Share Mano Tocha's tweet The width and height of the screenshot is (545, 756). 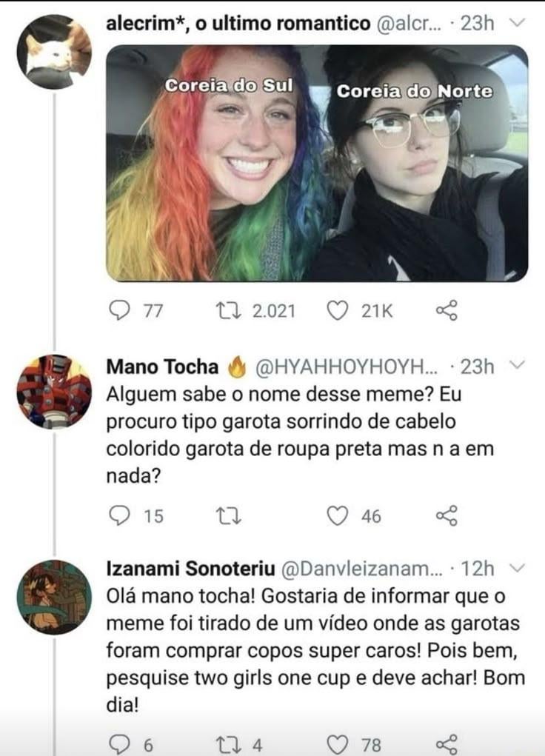[x=447, y=516]
